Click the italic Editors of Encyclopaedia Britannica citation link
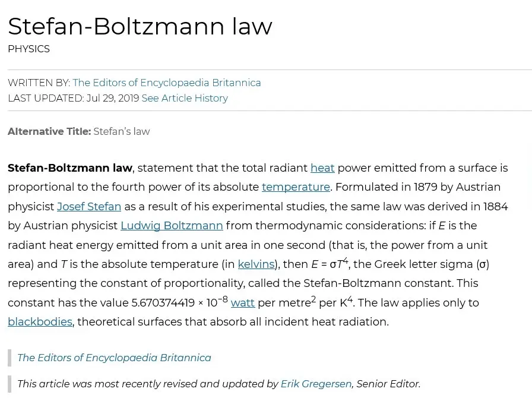This screenshot has width=532, height=398. click(x=114, y=358)
